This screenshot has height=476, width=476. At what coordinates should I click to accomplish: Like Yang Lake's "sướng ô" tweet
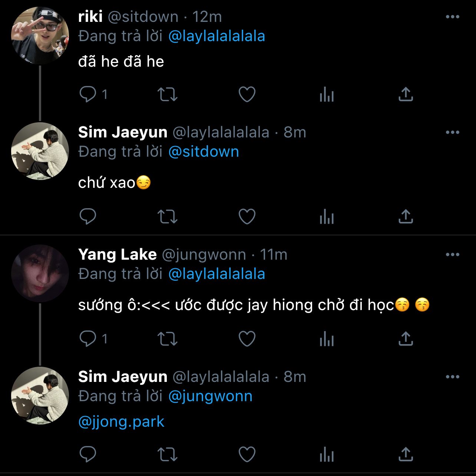[x=247, y=339]
